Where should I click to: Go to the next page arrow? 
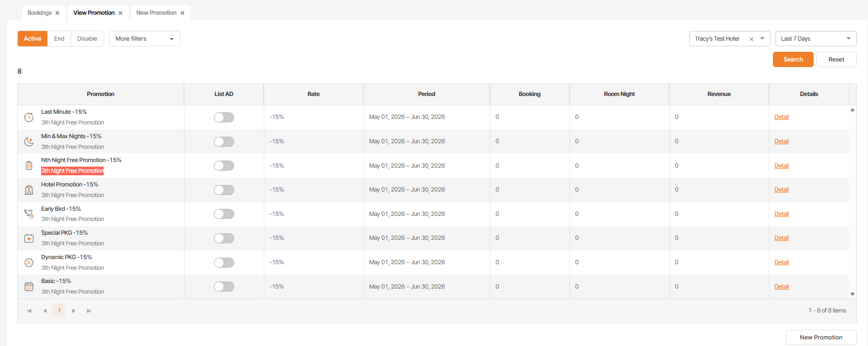(x=74, y=311)
